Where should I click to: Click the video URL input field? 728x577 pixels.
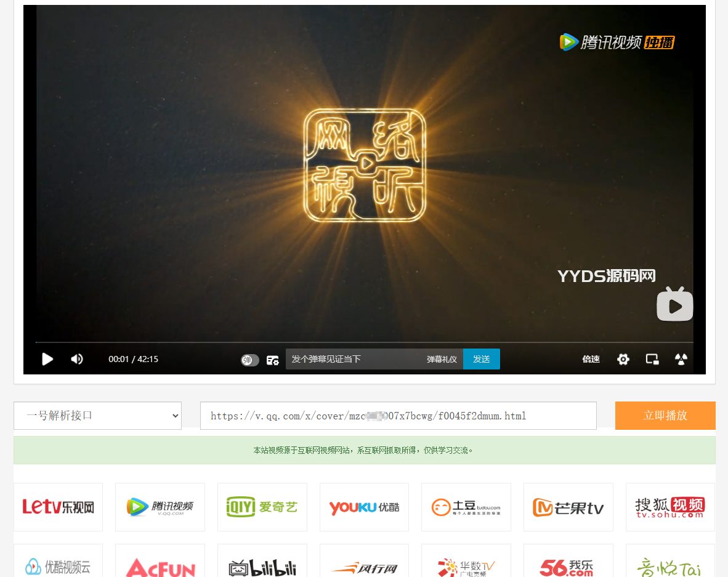point(398,416)
